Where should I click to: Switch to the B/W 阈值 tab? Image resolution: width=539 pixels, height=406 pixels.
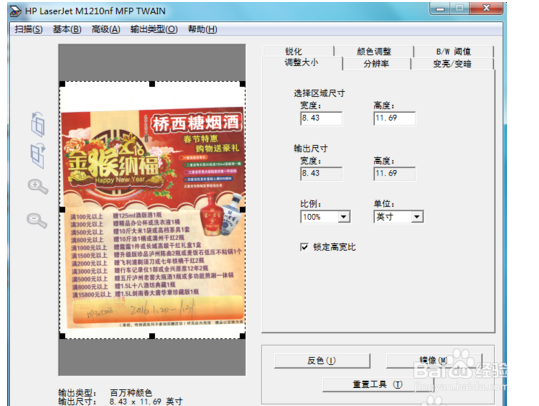pos(453,51)
